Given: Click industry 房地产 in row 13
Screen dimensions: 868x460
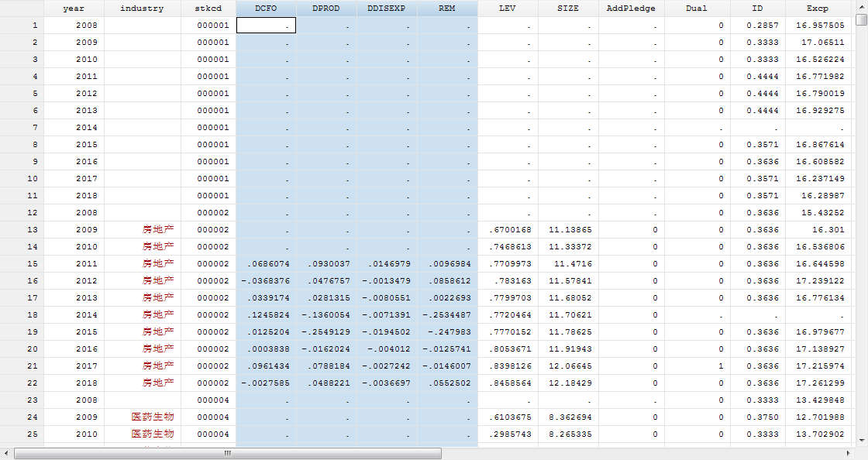Looking at the screenshot, I should coord(158,229).
